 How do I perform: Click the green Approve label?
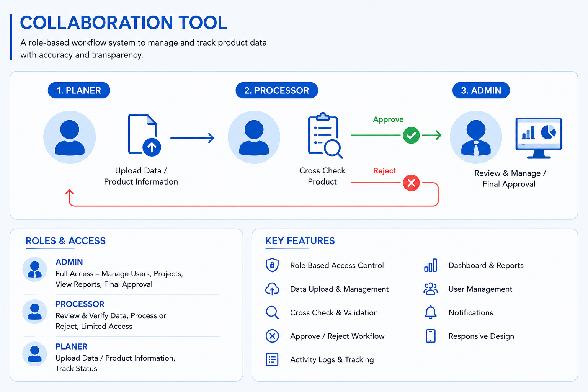388,119
